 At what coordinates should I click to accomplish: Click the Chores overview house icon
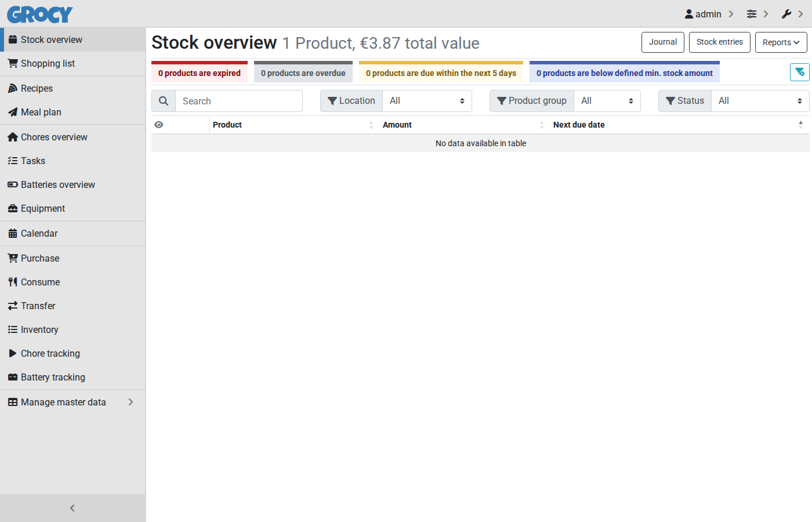pos(13,137)
